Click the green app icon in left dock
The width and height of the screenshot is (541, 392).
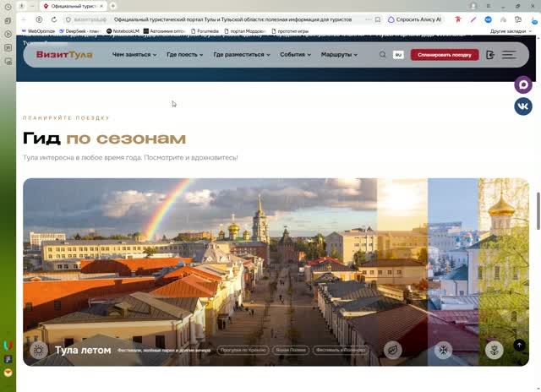(x=8, y=345)
